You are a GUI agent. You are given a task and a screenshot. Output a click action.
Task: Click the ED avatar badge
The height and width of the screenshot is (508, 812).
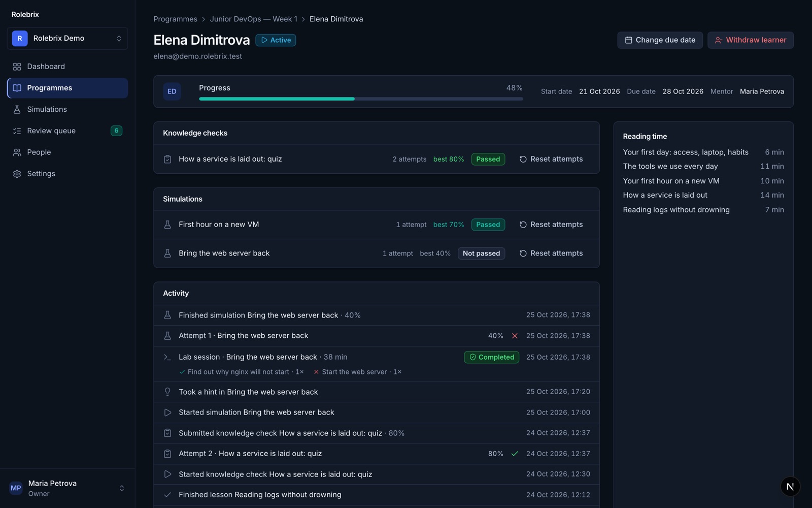[x=172, y=91]
